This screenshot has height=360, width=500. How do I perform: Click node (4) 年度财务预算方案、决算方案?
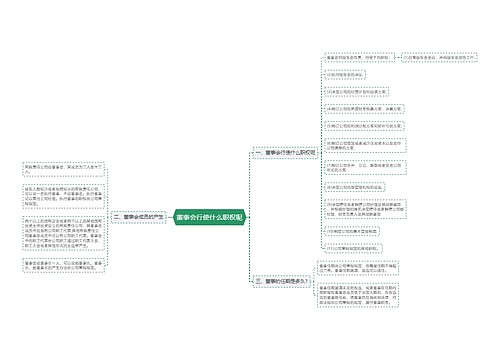click(x=364, y=109)
